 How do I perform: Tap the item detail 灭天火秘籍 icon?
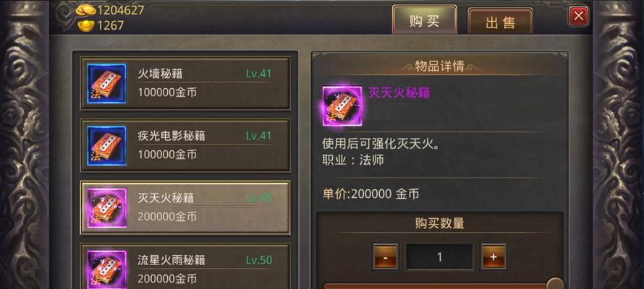click(342, 105)
